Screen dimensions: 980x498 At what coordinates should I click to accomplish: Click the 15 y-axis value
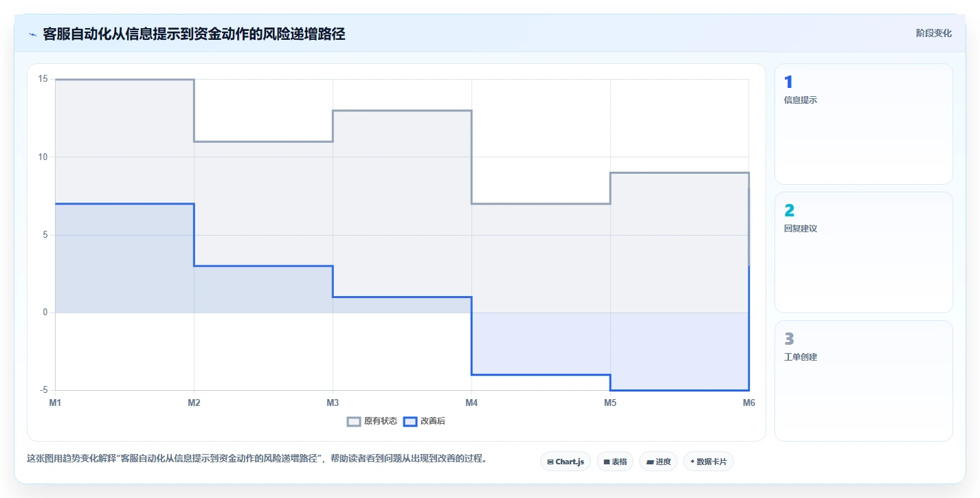(x=43, y=79)
